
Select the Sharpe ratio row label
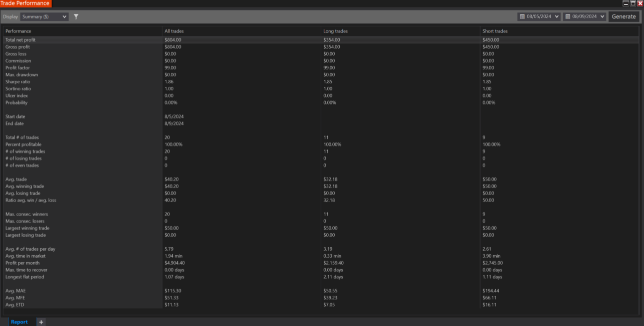[x=18, y=82]
